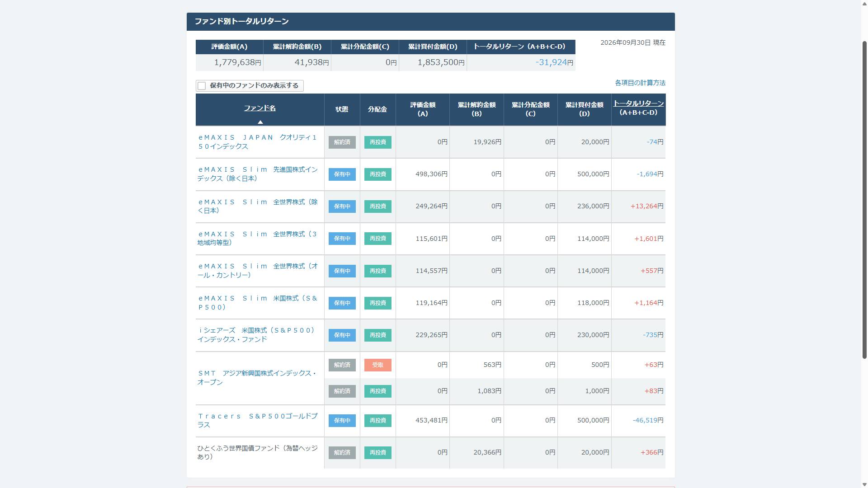Select the date 2026年09月30日 現在

click(633, 42)
